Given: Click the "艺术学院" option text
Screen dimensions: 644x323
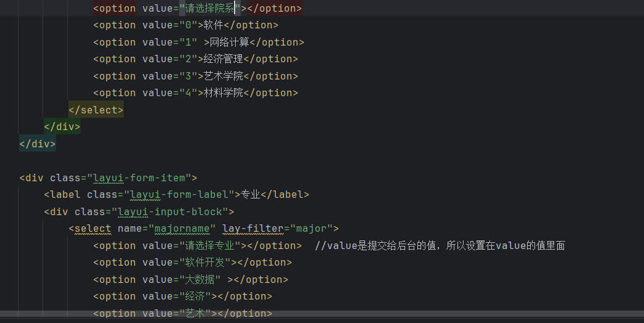Looking at the screenshot, I should click(223, 76).
